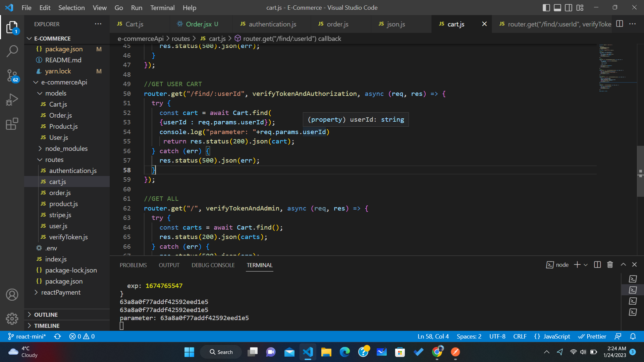
Task: Switch to the PROBLEMS terminal tab
Action: point(133,265)
